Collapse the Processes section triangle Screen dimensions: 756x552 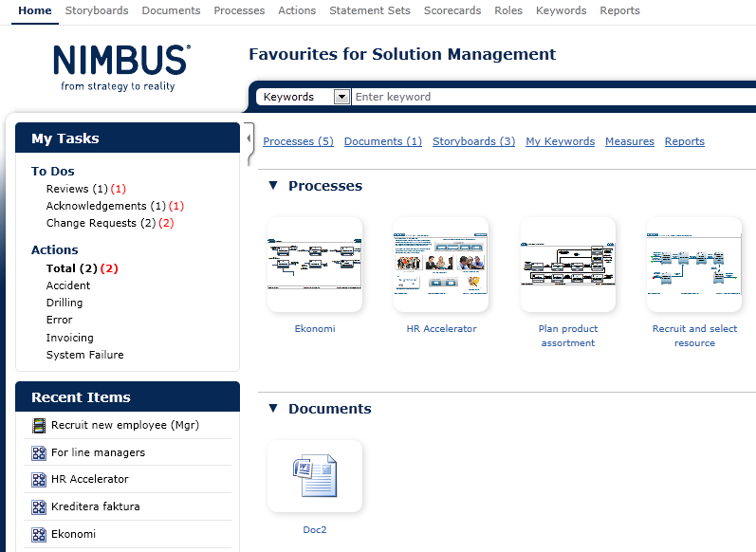coord(273,186)
